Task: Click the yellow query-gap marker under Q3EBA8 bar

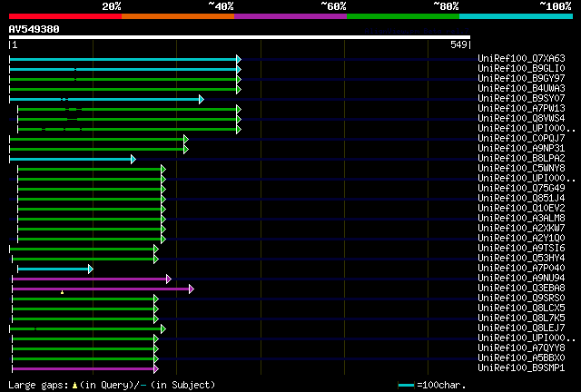Action: pyautogui.click(x=63, y=293)
